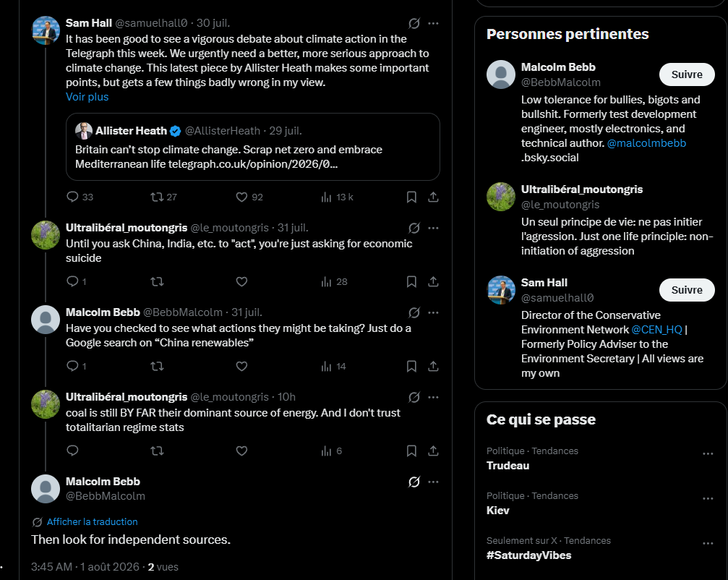
Task: Like Sam Hall's tweet with 92 likes
Action: [241, 197]
